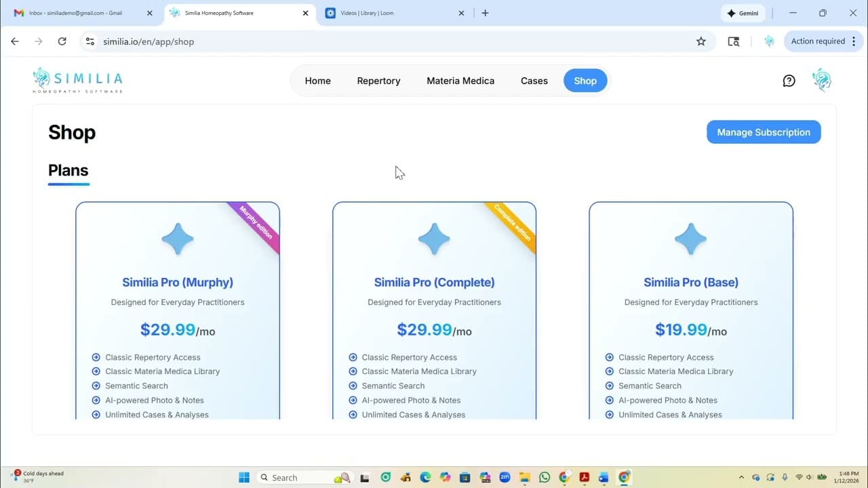Click the bookmark star in the address bar
Viewport: 868px width, 488px height.
tap(701, 41)
